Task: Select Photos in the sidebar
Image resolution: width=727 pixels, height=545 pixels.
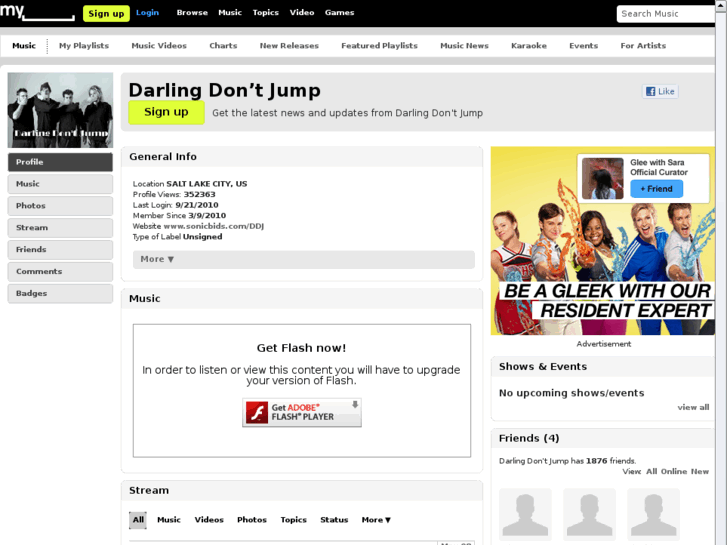Action: 60,205
